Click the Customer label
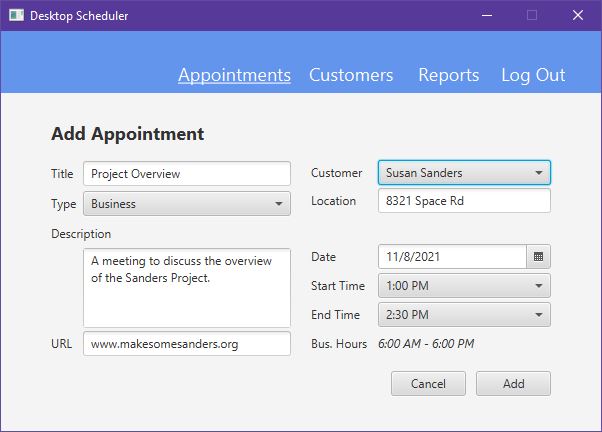The image size is (602, 432). coord(336,173)
